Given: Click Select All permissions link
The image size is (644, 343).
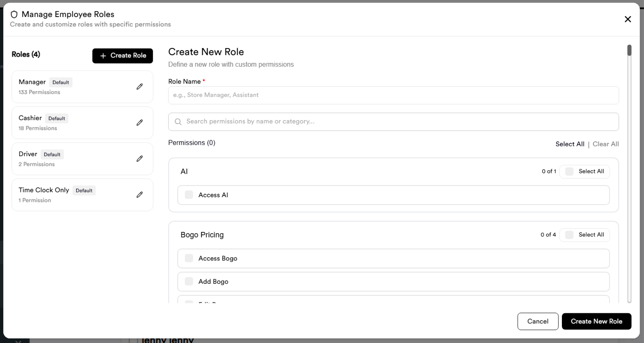Looking at the screenshot, I should pyautogui.click(x=570, y=144).
